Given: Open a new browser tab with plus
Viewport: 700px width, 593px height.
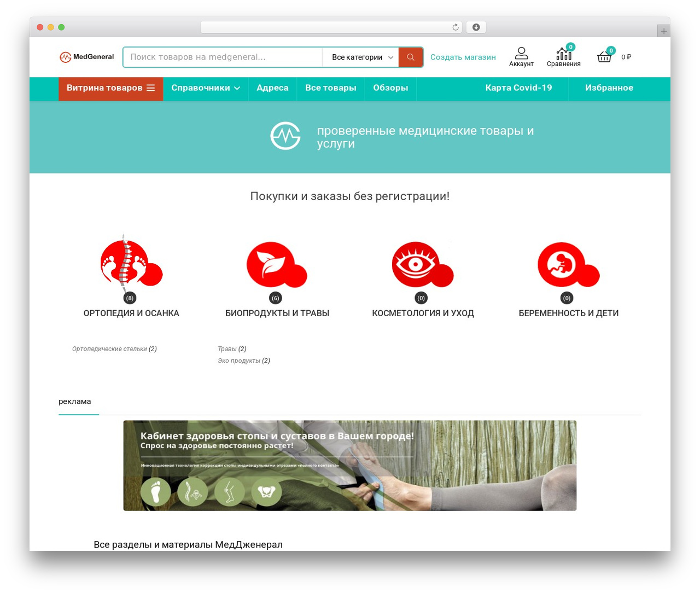Looking at the screenshot, I should pos(663,31).
